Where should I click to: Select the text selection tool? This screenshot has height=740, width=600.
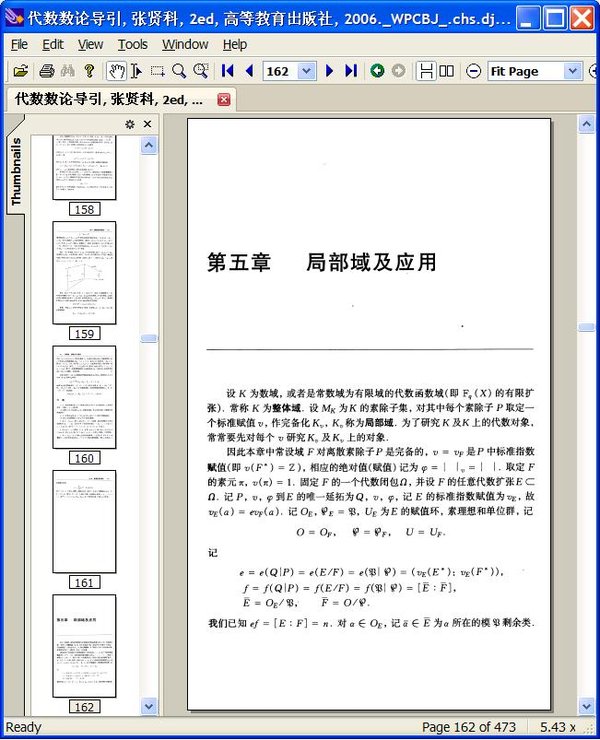(x=136, y=71)
